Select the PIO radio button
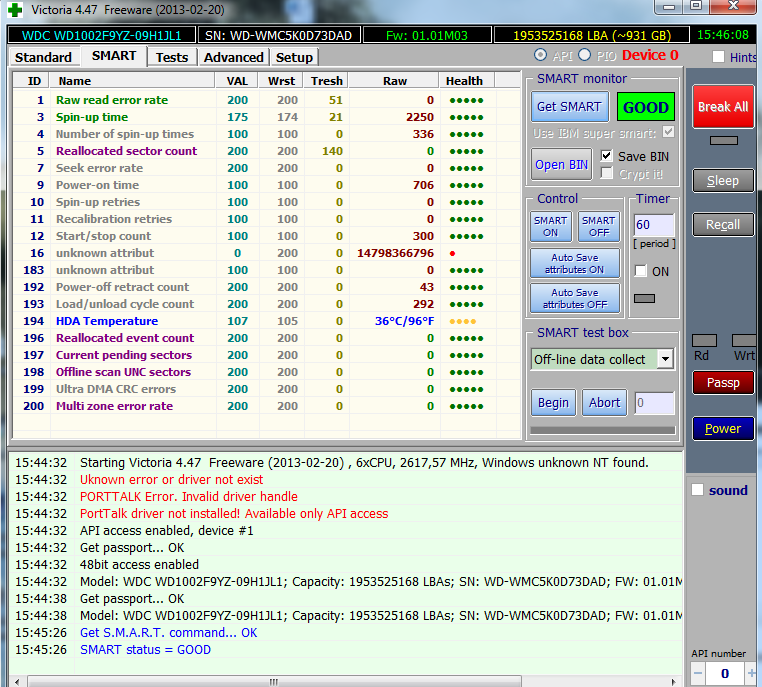 (x=586, y=55)
